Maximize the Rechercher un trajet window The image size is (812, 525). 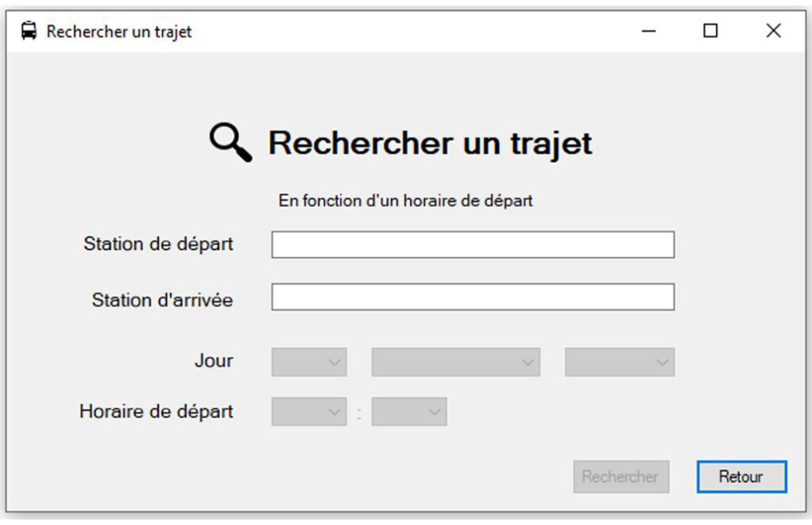pyautogui.click(x=710, y=31)
